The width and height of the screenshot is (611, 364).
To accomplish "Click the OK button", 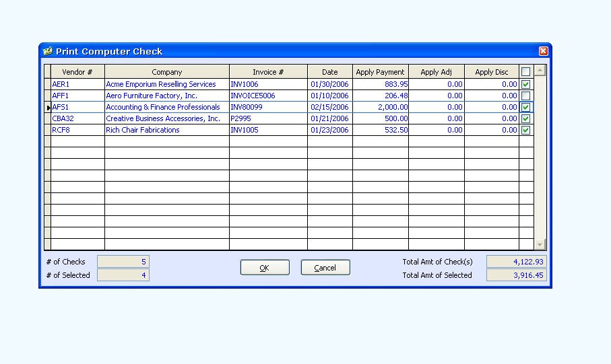I will pos(265,268).
